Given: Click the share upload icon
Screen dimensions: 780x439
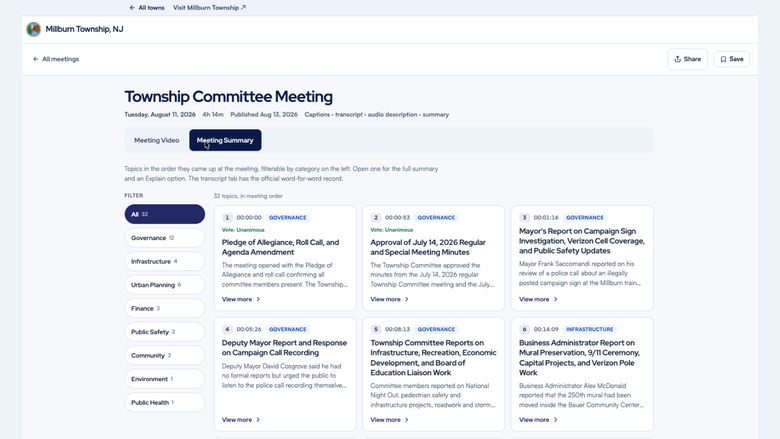Looking at the screenshot, I should [x=678, y=59].
